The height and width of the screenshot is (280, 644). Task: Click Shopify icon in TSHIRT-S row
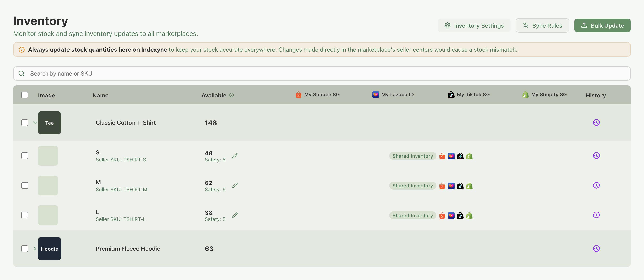[469, 156]
